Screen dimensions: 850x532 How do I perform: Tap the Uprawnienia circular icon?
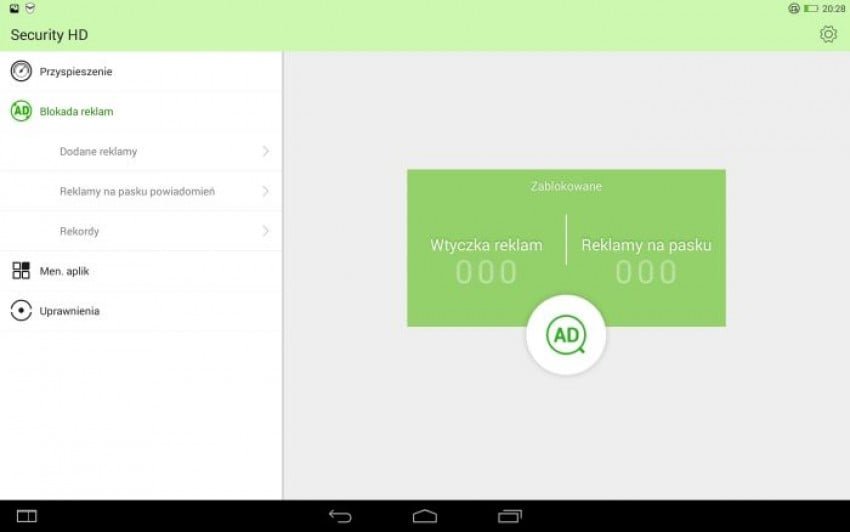pos(21,311)
